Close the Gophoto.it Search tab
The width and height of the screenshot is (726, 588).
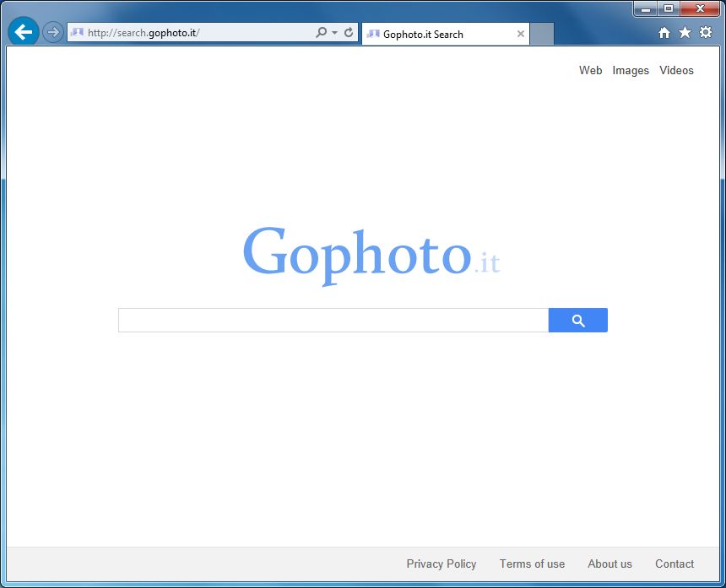[521, 34]
